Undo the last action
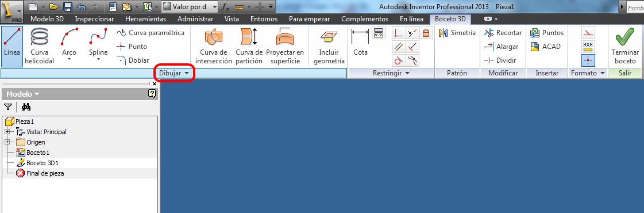The height and width of the screenshot is (213, 644). pos(82,6)
